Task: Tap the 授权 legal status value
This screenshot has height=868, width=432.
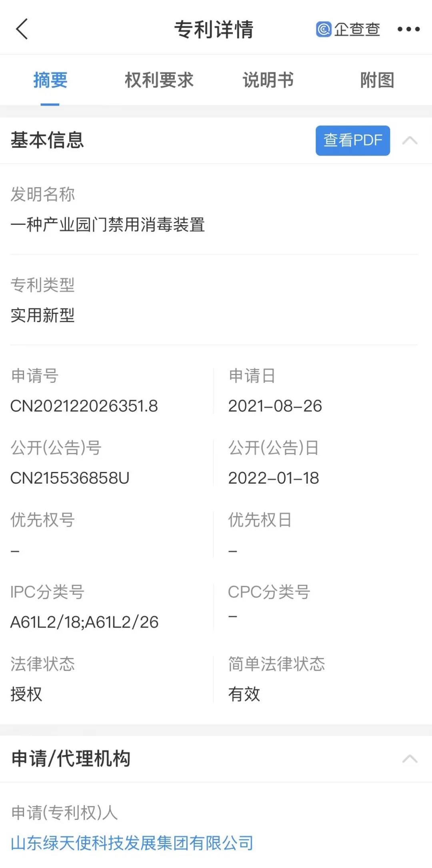Action: [26, 694]
